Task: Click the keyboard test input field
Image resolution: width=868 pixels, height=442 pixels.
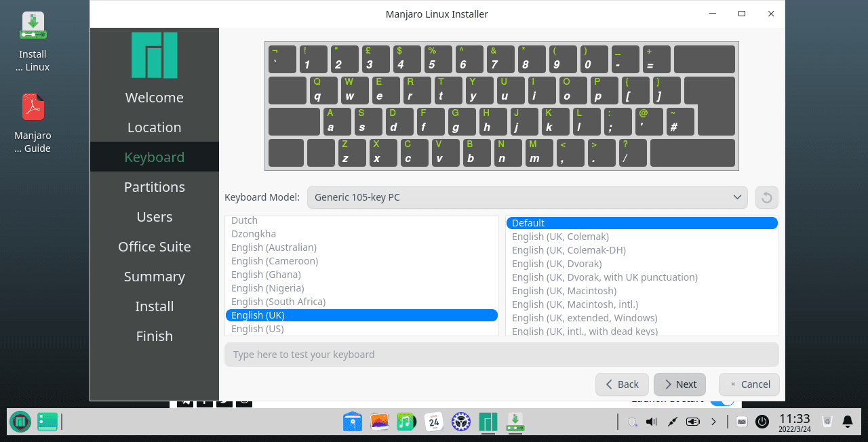Action: pyautogui.click(x=502, y=354)
